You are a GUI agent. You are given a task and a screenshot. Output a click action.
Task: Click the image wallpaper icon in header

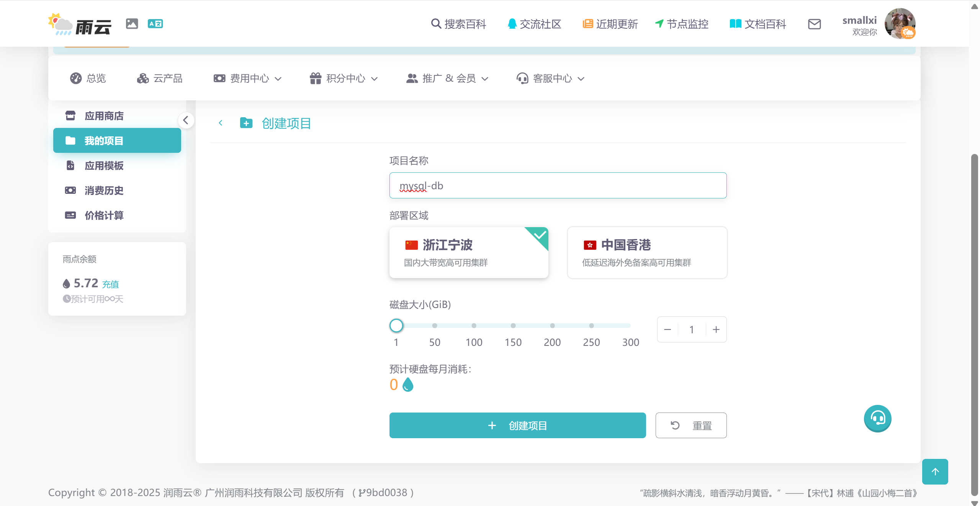(132, 24)
